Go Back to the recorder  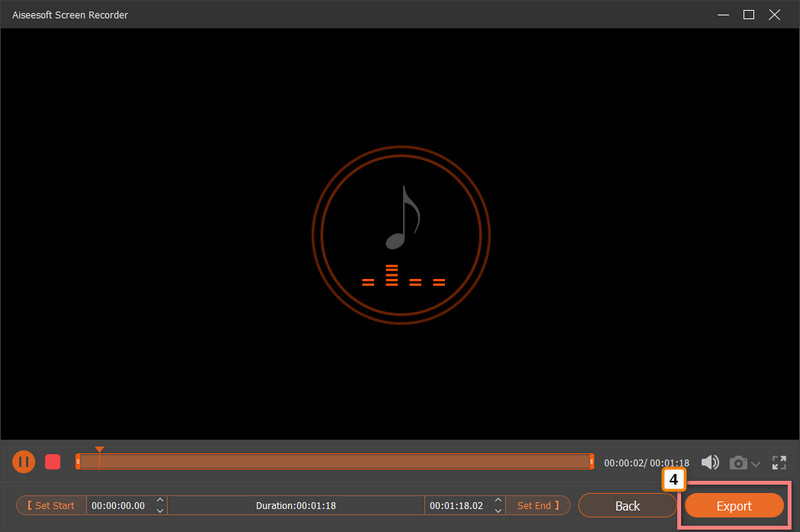[627, 505]
